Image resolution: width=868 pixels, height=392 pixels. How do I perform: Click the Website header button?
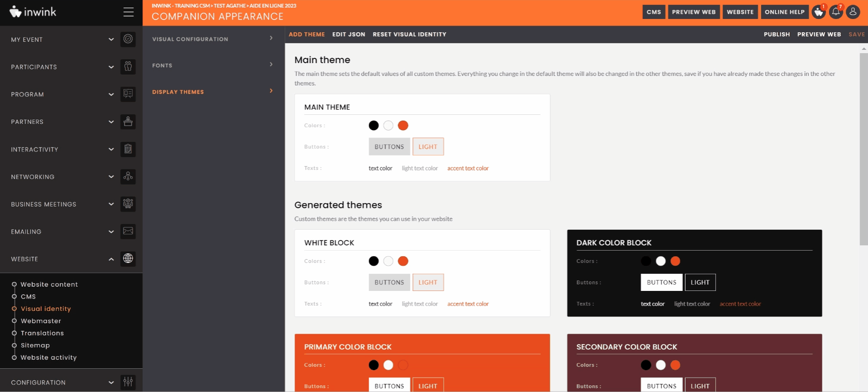740,12
